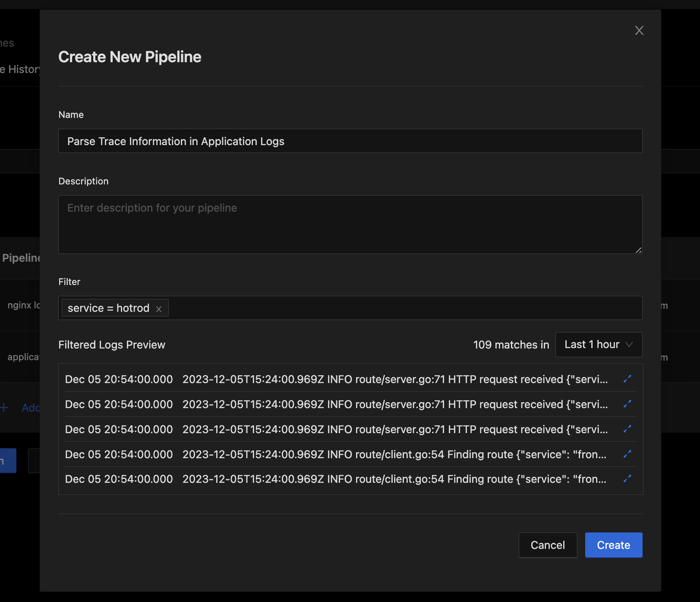
Task: Grab the Description field corner handle
Action: [x=638, y=250]
